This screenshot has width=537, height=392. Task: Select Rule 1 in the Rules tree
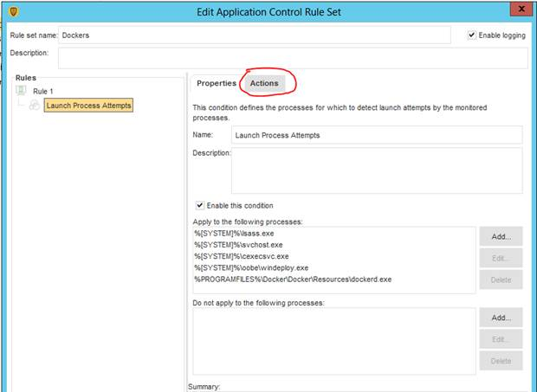tap(43, 92)
